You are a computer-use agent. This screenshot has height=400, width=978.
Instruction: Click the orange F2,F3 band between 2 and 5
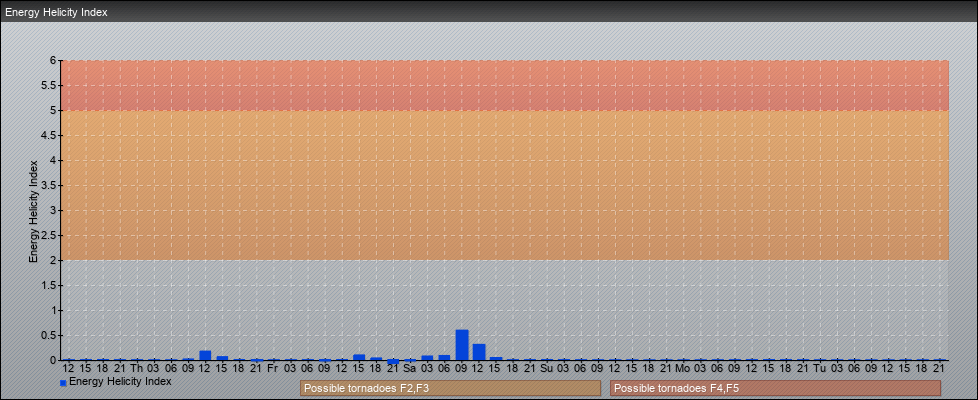(505, 185)
